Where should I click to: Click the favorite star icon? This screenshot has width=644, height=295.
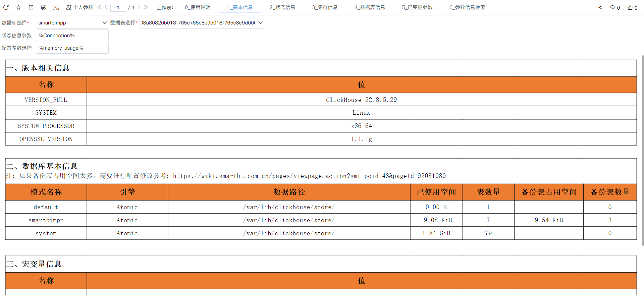(18, 7)
